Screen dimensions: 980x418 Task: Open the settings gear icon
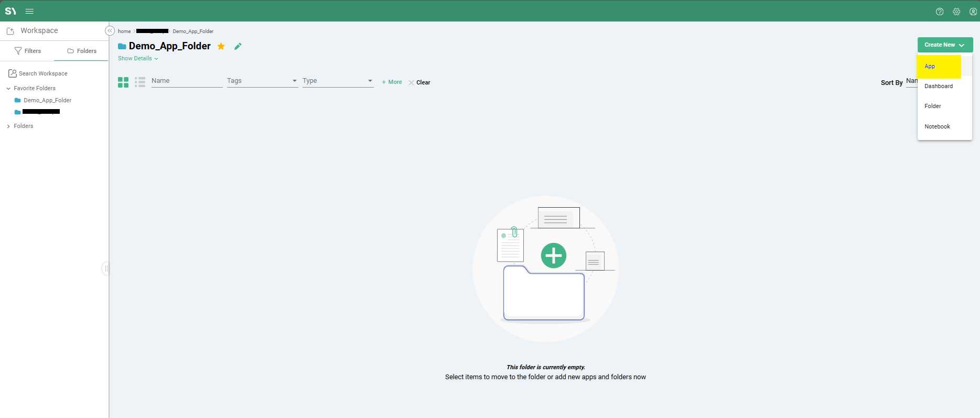point(956,12)
